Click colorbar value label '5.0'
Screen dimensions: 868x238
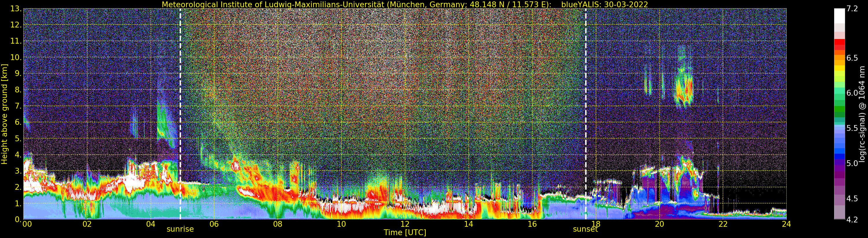(x=852, y=163)
